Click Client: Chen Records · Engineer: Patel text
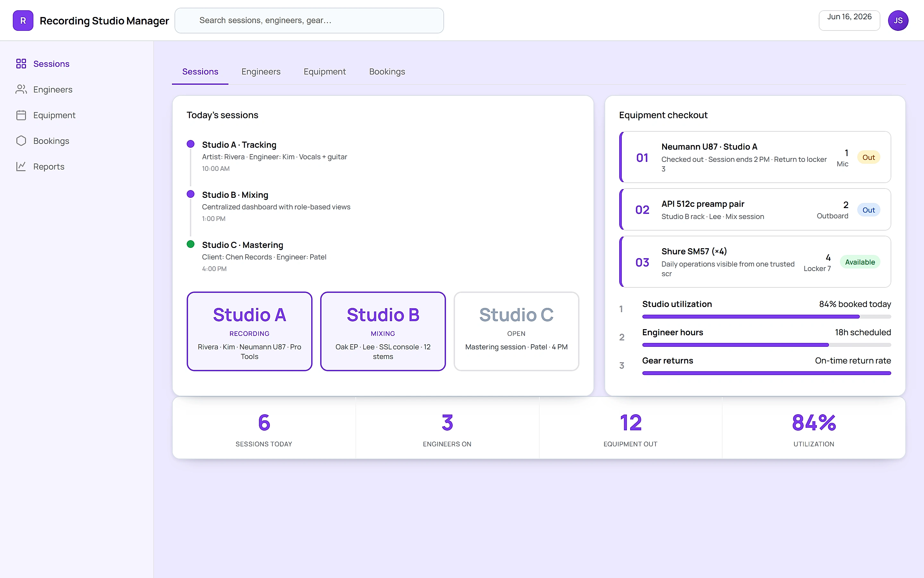This screenshot has height=578, width=924. pos(264,257)
